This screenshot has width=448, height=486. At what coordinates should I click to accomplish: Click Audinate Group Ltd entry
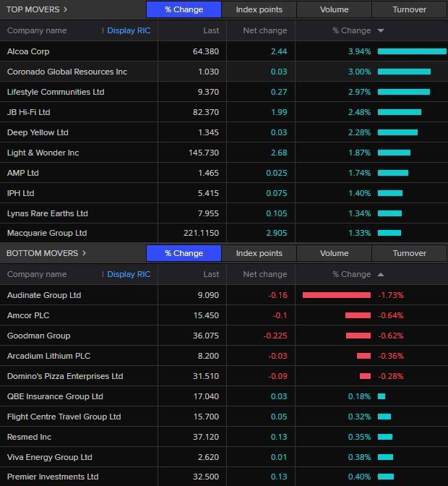click(43, 295)
